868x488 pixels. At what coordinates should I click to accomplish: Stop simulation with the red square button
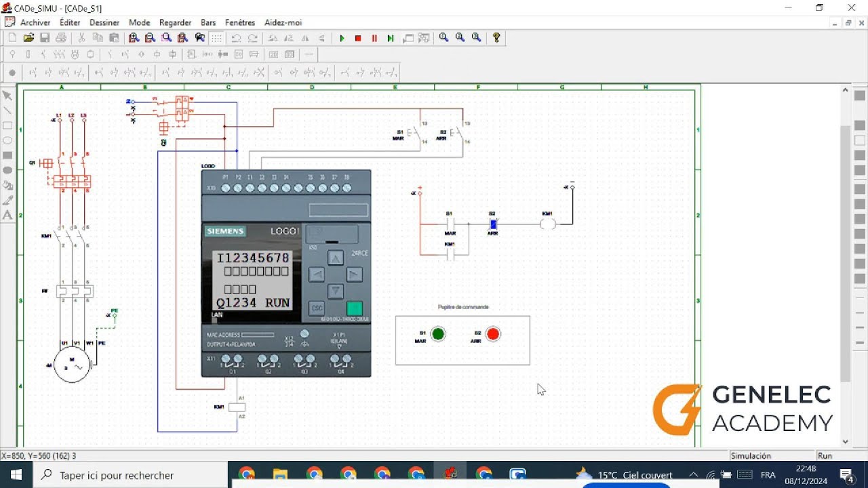tap(358, 38)
